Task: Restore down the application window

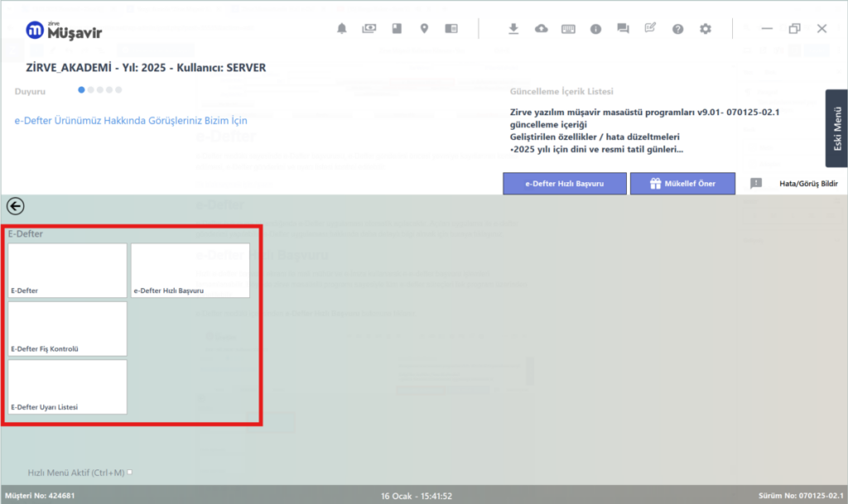Action: tap(794, 29)
